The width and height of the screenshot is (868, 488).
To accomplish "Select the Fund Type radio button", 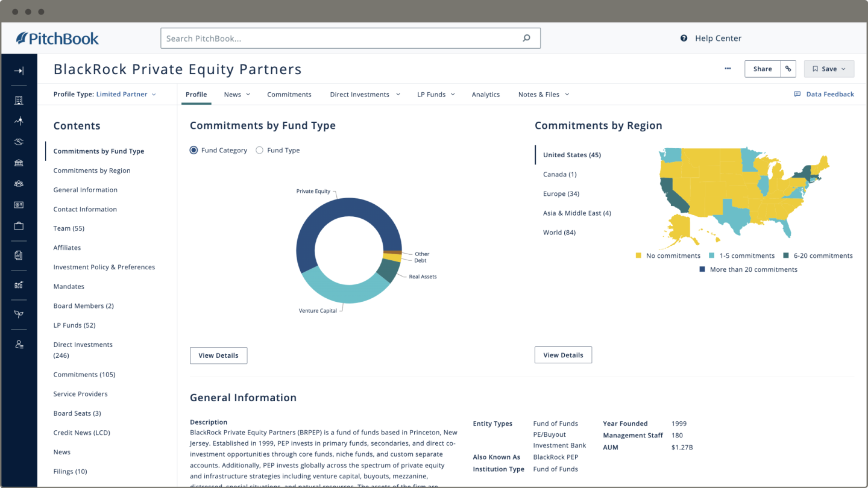I will 259,150.
